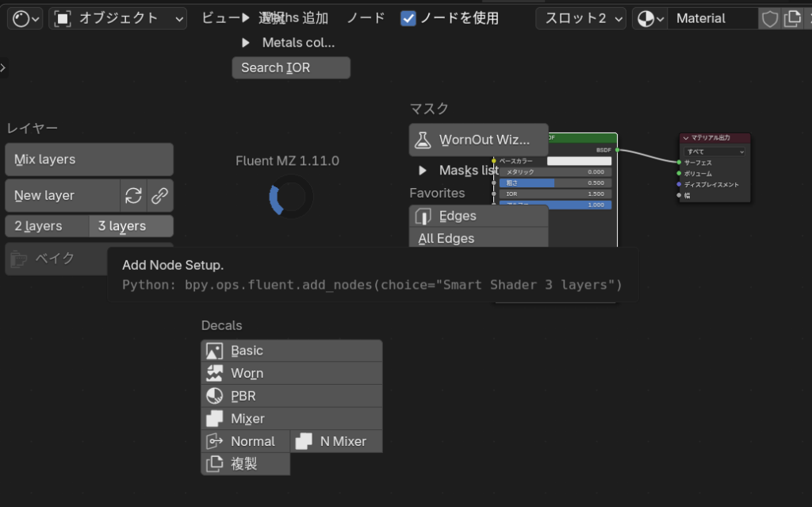Add a Basic decal

point(291,351)
